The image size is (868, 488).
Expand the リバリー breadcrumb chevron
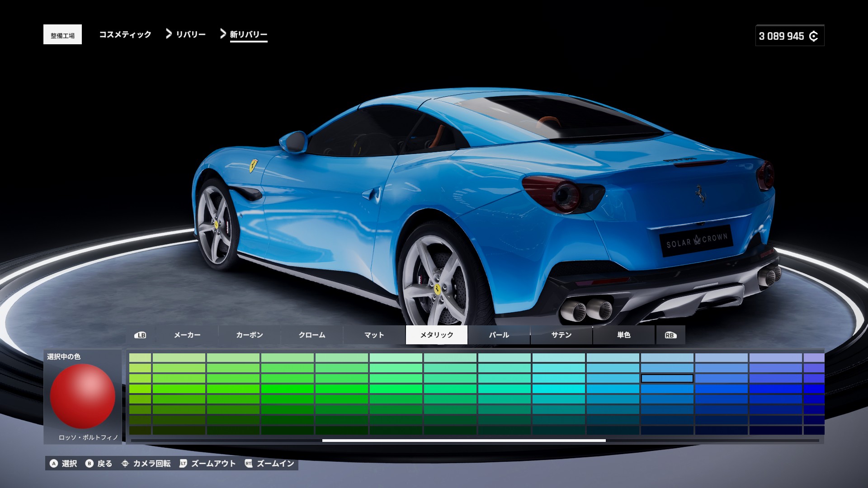(x=169, y=34)
